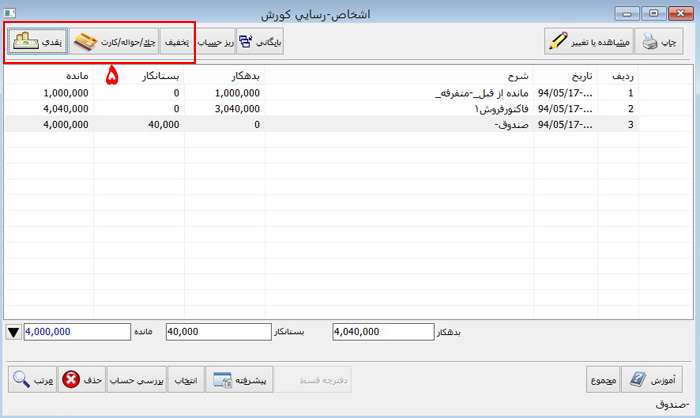Click the date (تاریخ) column header
700x418 pixels.
pos(566,76)
